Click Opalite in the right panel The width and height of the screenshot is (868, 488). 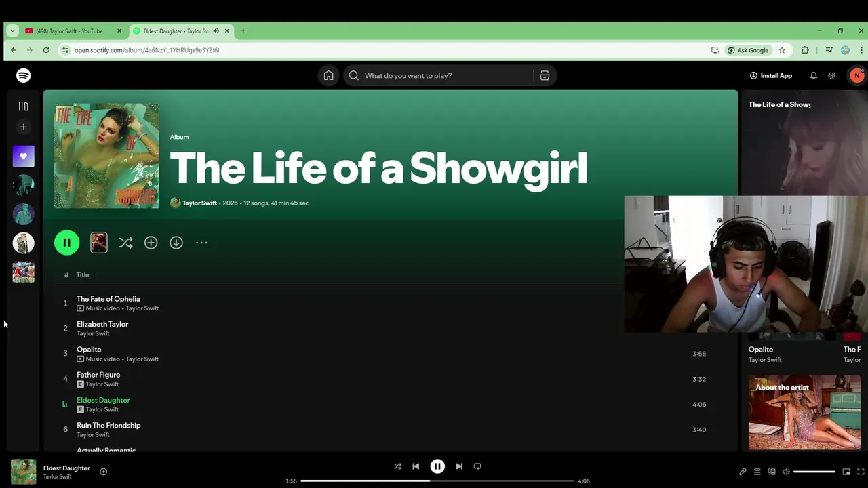pos(761,350)
